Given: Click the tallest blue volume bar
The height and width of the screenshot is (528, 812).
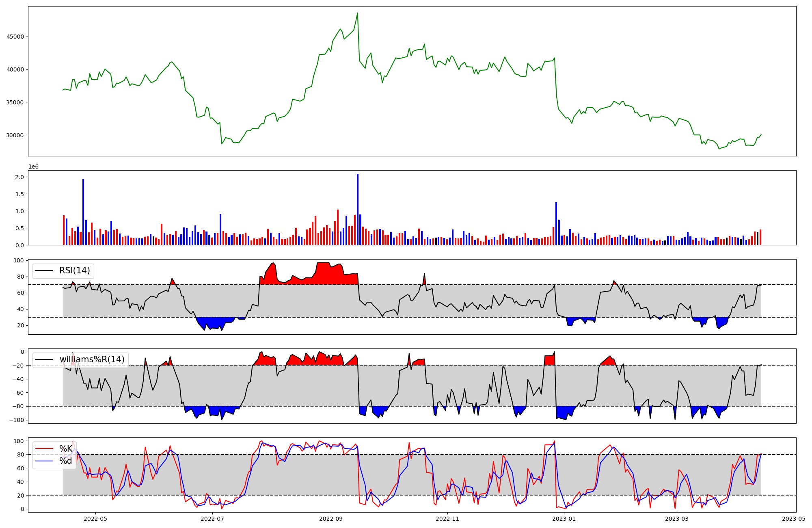Looking at the screenshot, I should click(x=358, y=209).
